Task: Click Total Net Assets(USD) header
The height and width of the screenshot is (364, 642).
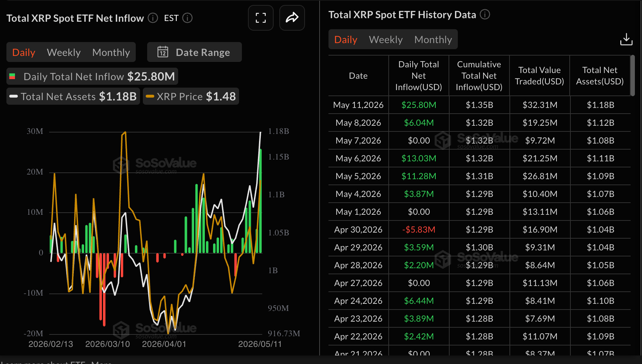Action: (600, 76)
